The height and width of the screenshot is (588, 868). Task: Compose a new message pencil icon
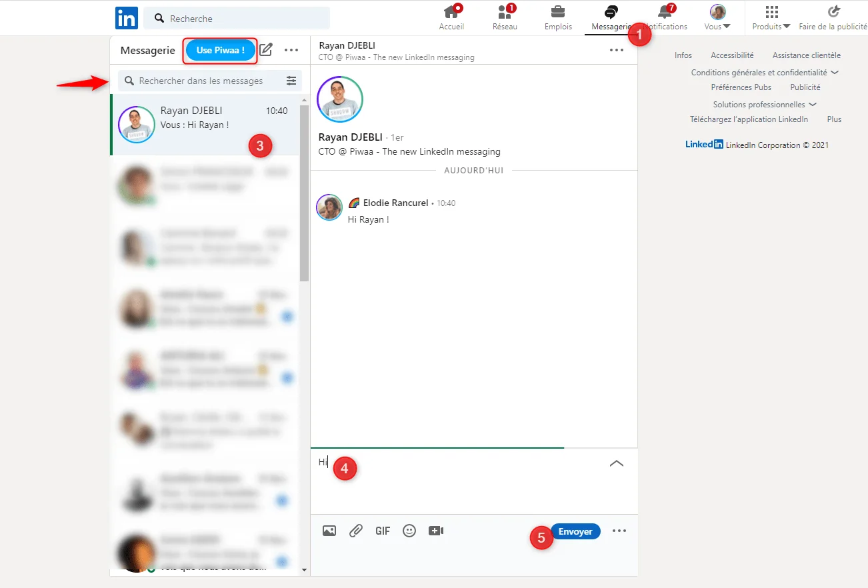(x=266, y=49)
